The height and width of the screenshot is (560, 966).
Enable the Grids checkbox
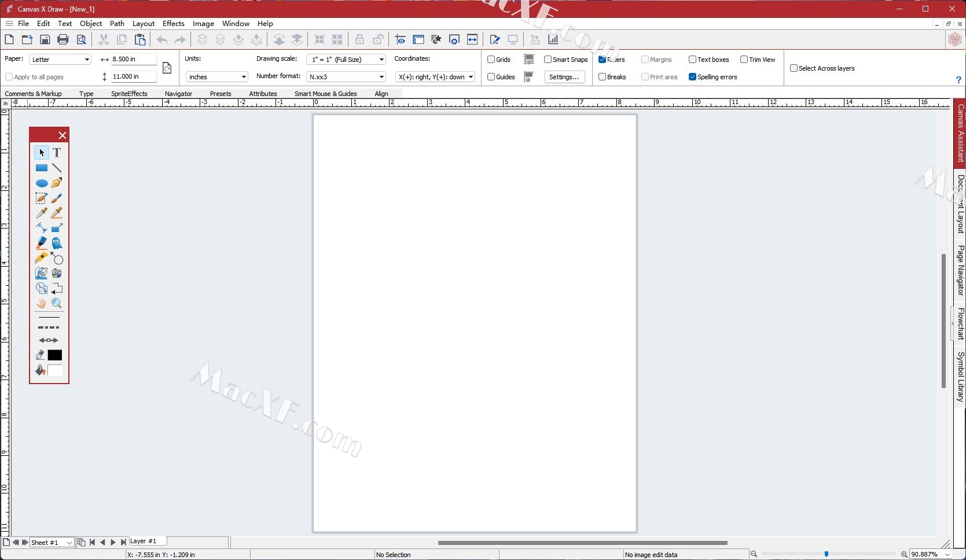tap(491, 60)
